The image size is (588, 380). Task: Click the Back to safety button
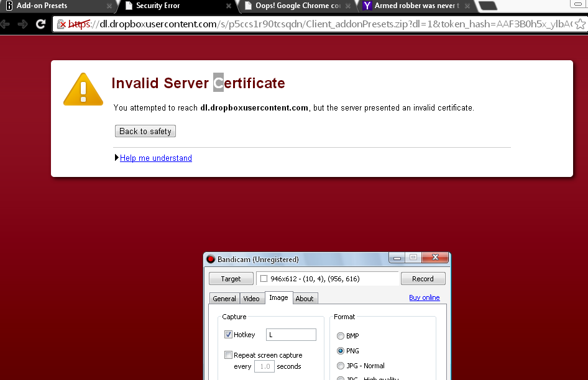145,131
